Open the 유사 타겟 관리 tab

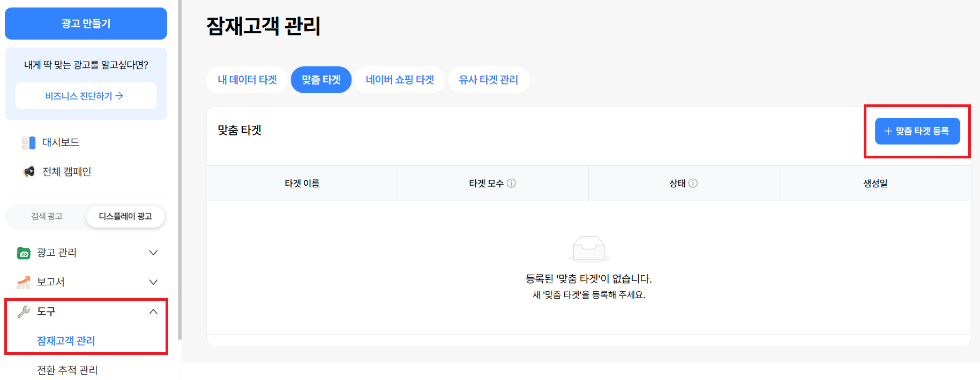click(488, 80)
